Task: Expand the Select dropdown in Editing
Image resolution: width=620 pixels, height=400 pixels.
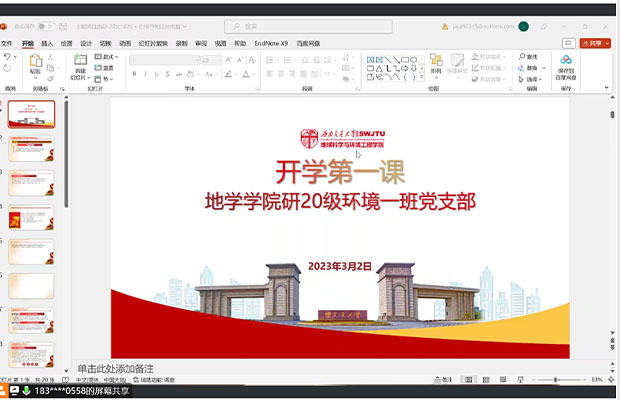Action: click(532, 77)
